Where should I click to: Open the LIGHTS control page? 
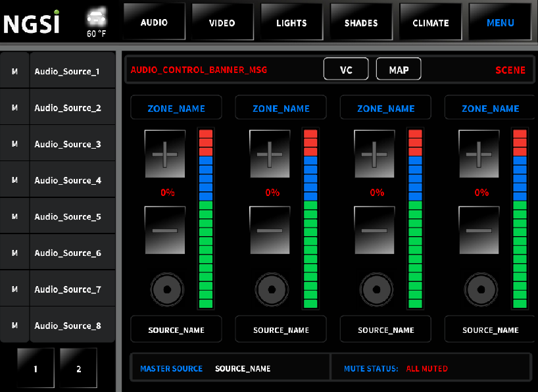[291, 22]
